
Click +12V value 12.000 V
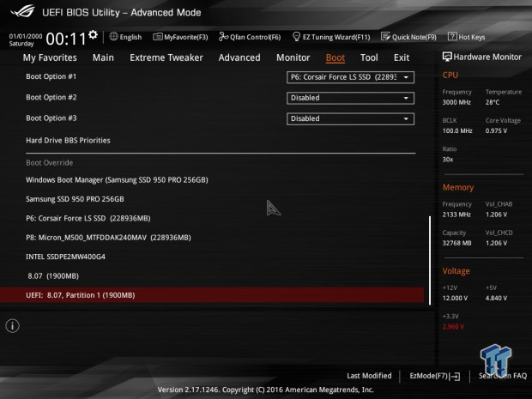(455, 299)
